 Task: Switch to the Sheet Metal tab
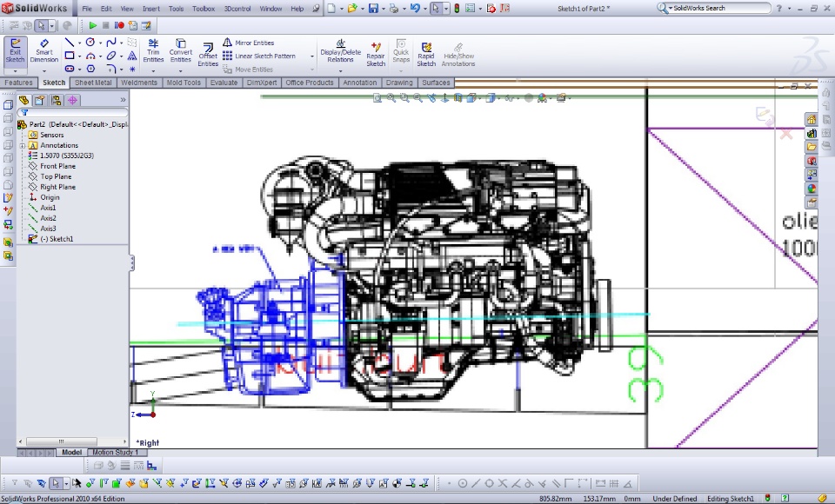tap(93, 83)
